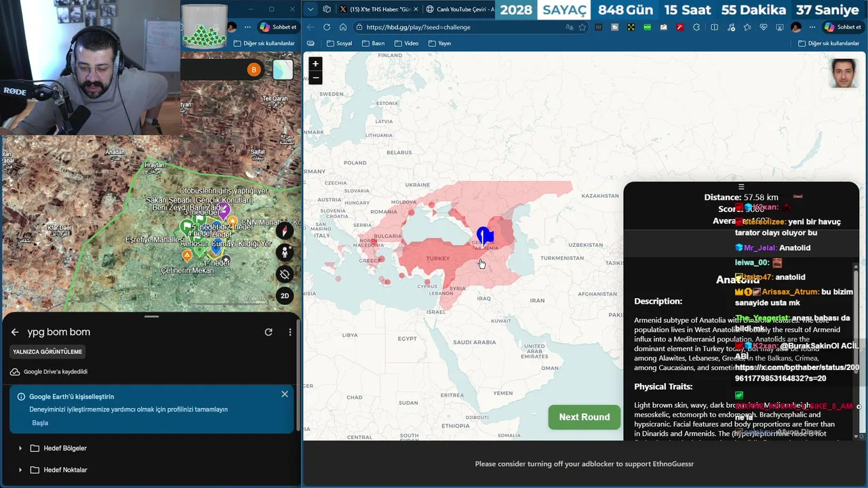This screenshot has height=488, width=868.
Task: Zoom in on the EthnoGuessr map
Action: click(315, 64)
